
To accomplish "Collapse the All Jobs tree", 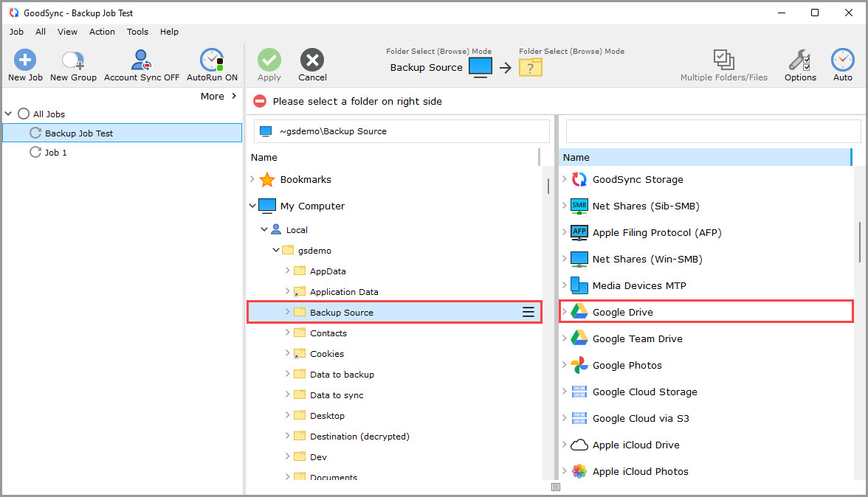I will click(8, 114).
